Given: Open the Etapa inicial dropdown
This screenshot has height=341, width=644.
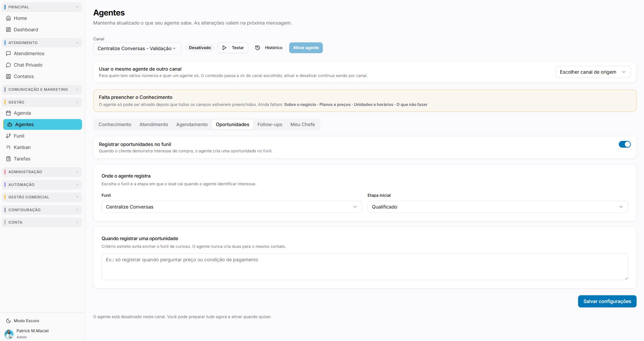Looking at the screenshot, I should pyautogui.click(x=498, y=207).
